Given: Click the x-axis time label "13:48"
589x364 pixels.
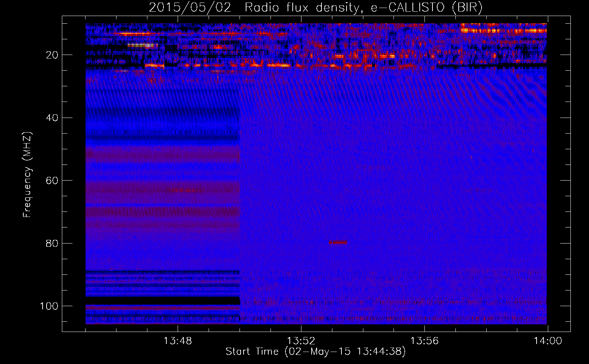Looking at the screenshot, I should tap(178, 341).
